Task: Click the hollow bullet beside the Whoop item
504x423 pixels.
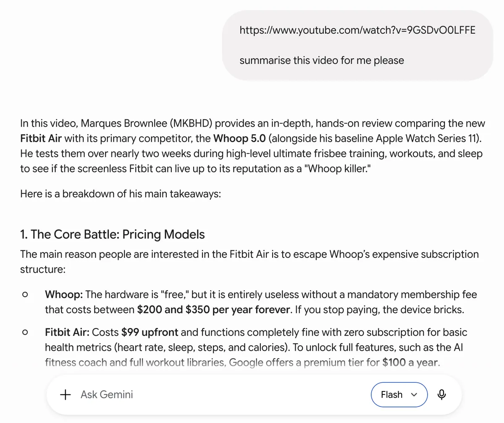Action: pos(25,295)
